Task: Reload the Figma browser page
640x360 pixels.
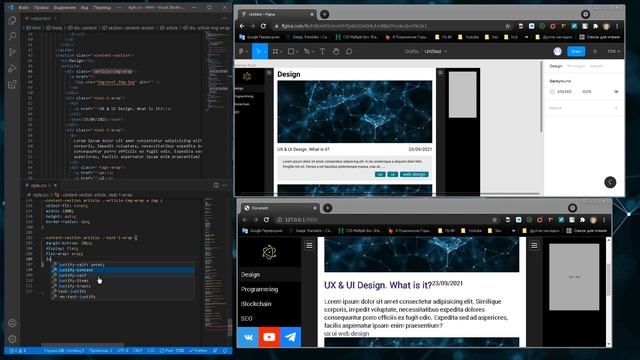Action: tap(263, 26)
